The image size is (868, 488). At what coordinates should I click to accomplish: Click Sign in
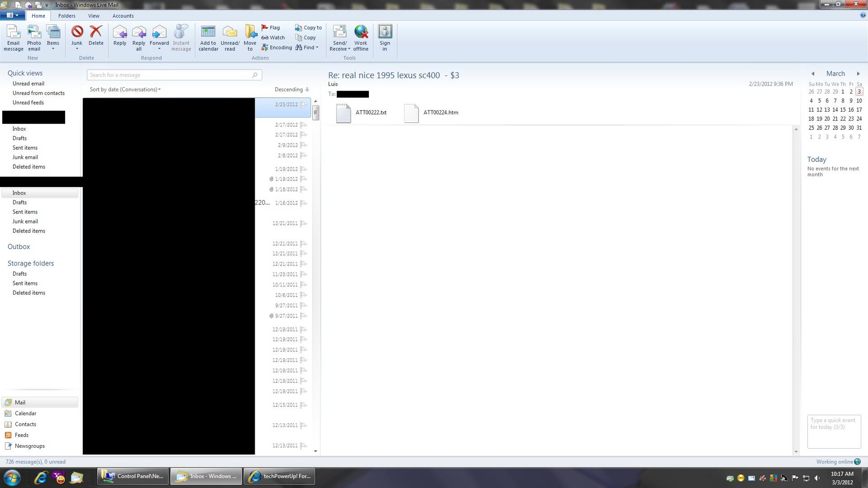pos(385,37)
